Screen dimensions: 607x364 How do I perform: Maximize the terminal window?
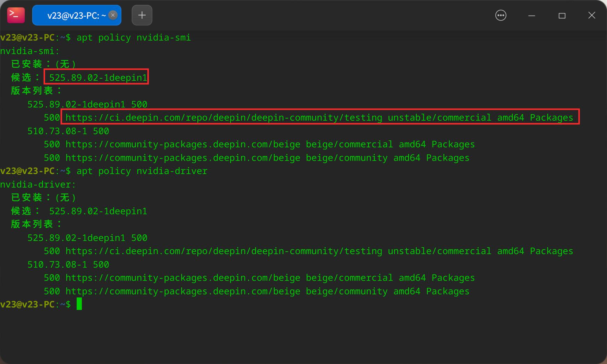pos(562,15)
